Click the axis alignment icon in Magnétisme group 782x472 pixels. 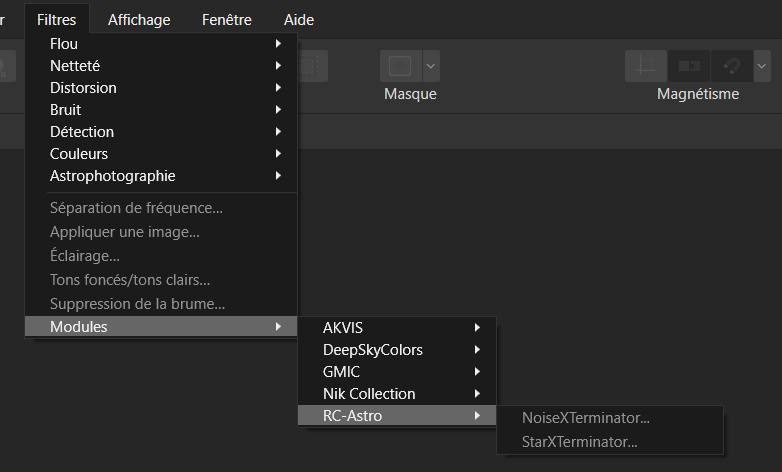(646, 66)
